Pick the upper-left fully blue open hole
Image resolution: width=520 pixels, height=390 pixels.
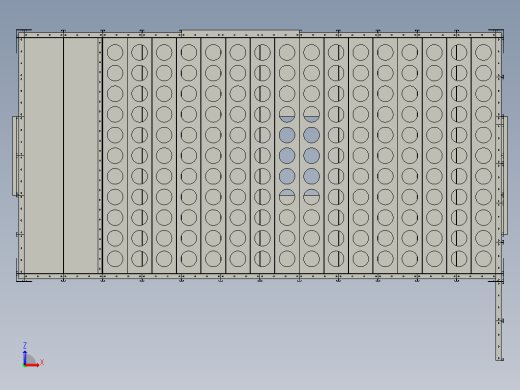287,135
